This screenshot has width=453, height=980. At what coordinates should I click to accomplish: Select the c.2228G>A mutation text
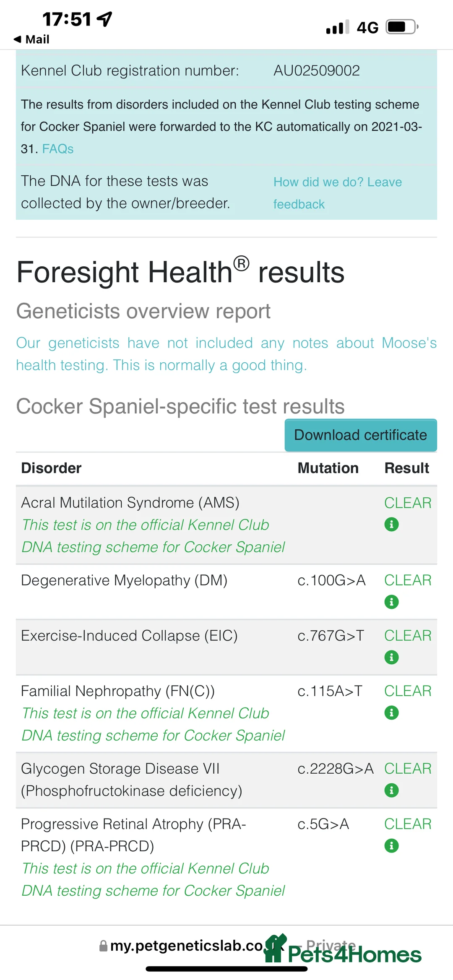tap(335, 769)
